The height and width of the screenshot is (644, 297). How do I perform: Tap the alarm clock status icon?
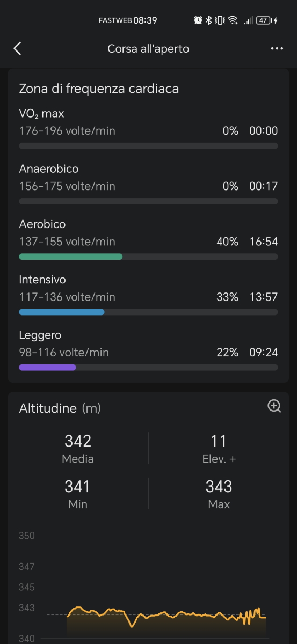pyautogui.click(x=198, y=20)
